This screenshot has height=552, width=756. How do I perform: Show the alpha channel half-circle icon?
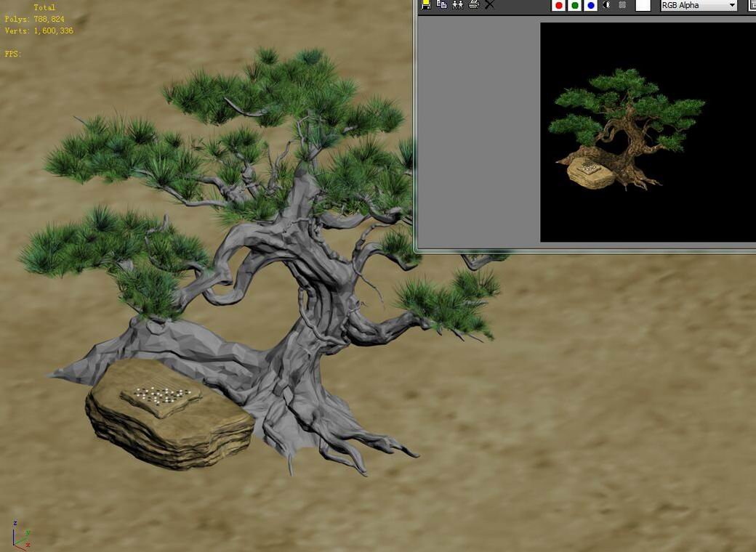point(607,5)
